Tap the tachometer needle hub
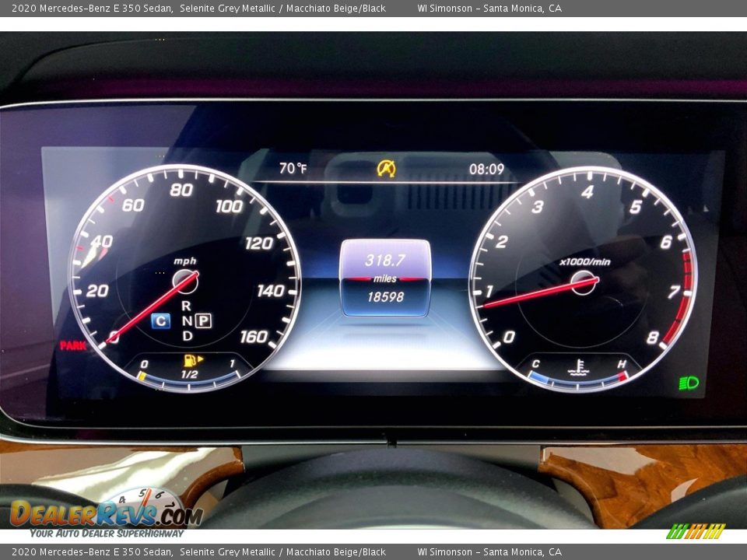 tap(583, 282)
